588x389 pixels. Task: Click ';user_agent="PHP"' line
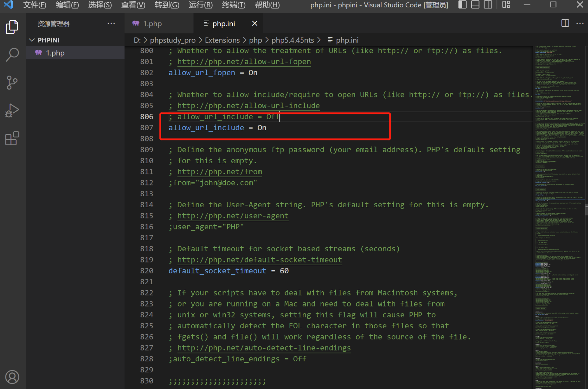click(206, 227)
